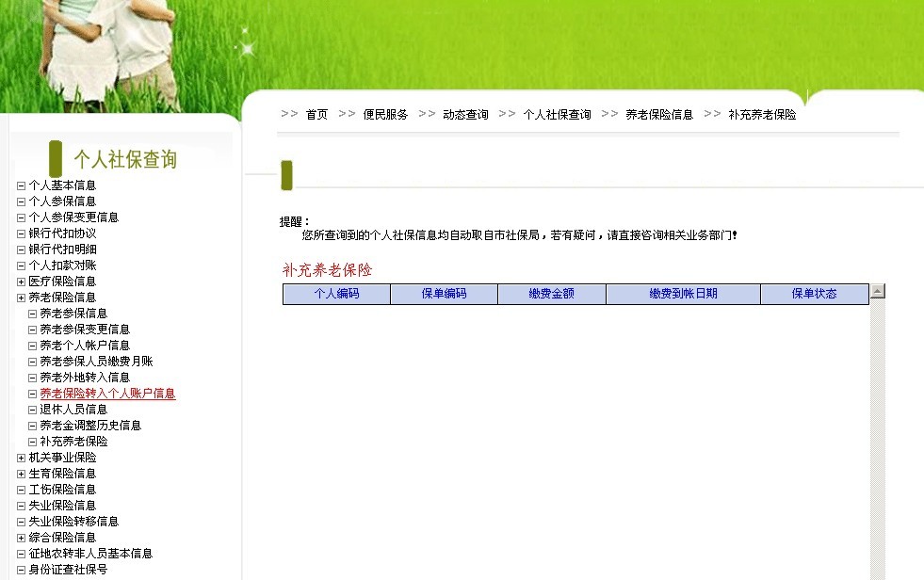Screen dimensions: 924x580
Task: Click the 个人编码 column header
Action: [x=335, y=293]
